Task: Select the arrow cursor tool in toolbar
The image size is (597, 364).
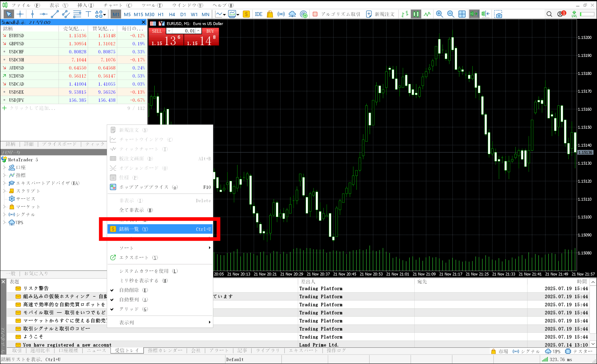Action: click(9, 14)
